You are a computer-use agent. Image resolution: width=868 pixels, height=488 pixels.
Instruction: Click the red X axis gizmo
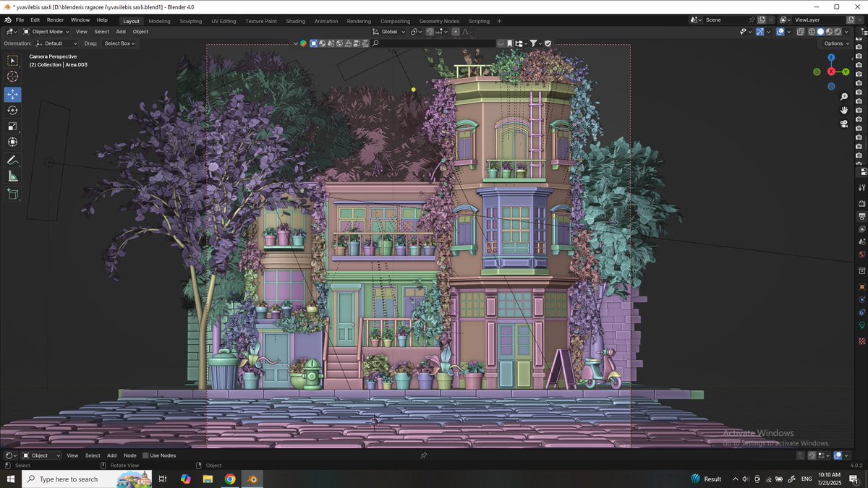click(x=831, y=72)
